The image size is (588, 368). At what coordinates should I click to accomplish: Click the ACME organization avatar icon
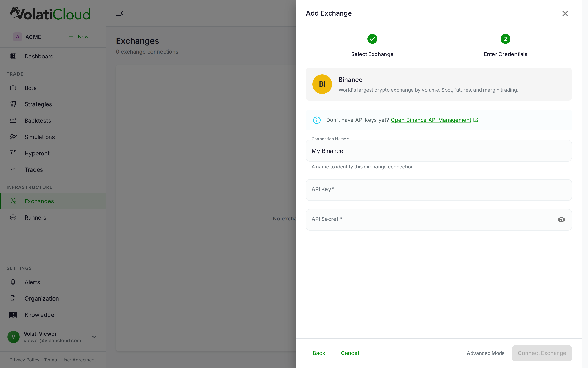point(18,37)
